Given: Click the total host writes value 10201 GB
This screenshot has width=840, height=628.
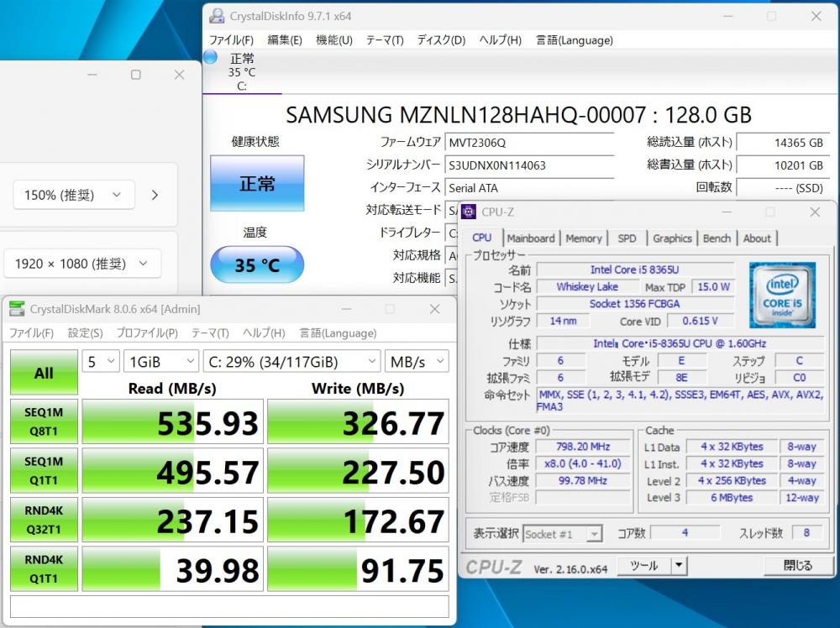Looking at the screenshot, I should tap(783, 165).
